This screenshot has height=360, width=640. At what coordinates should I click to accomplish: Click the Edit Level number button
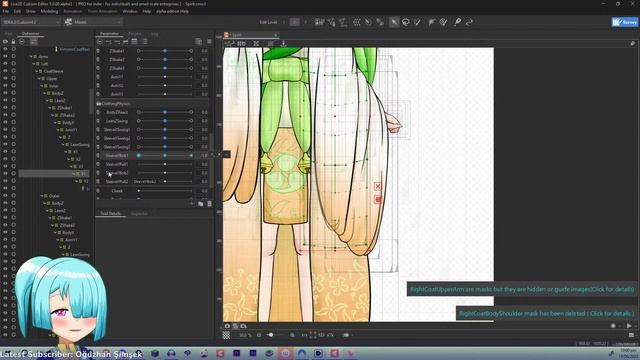(294, 22)
